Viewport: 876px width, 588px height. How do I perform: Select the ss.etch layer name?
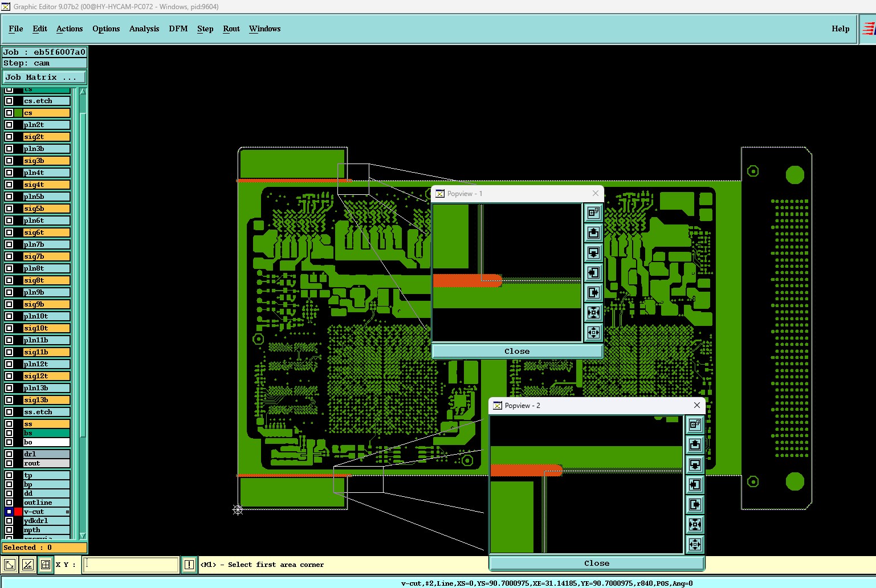click(46, 412)
